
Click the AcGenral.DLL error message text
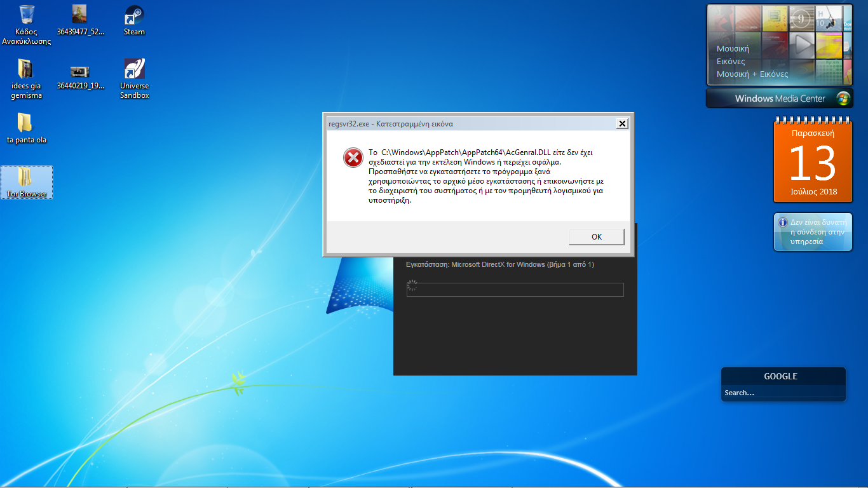click(x=485, y=177)
